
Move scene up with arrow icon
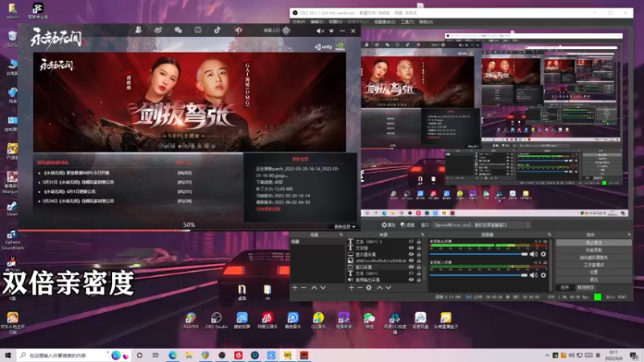pos(314,288)
